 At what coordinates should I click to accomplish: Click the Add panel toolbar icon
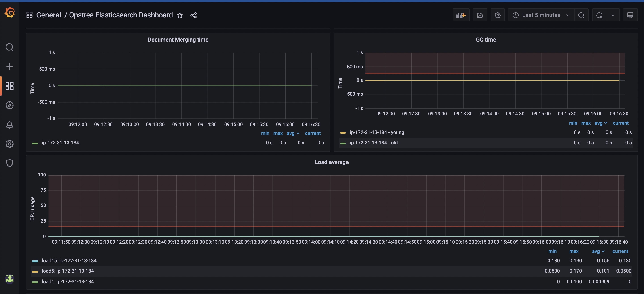point(460,15)
